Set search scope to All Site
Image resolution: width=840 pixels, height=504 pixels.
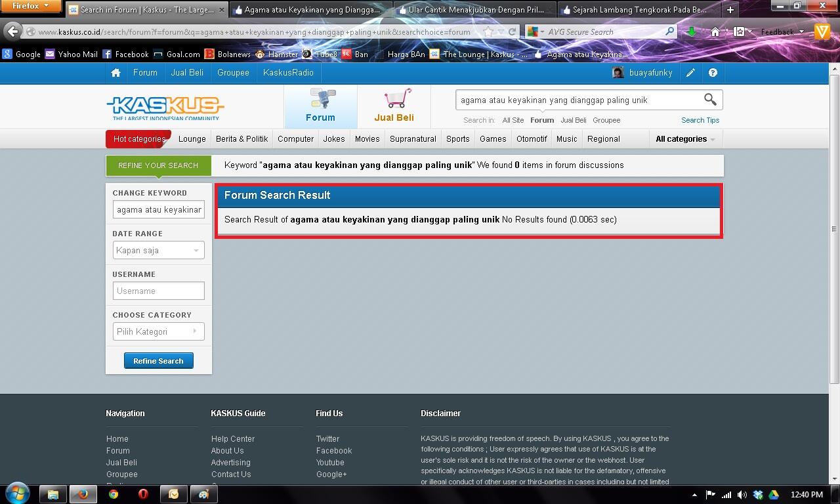click(x=513, y=120)
